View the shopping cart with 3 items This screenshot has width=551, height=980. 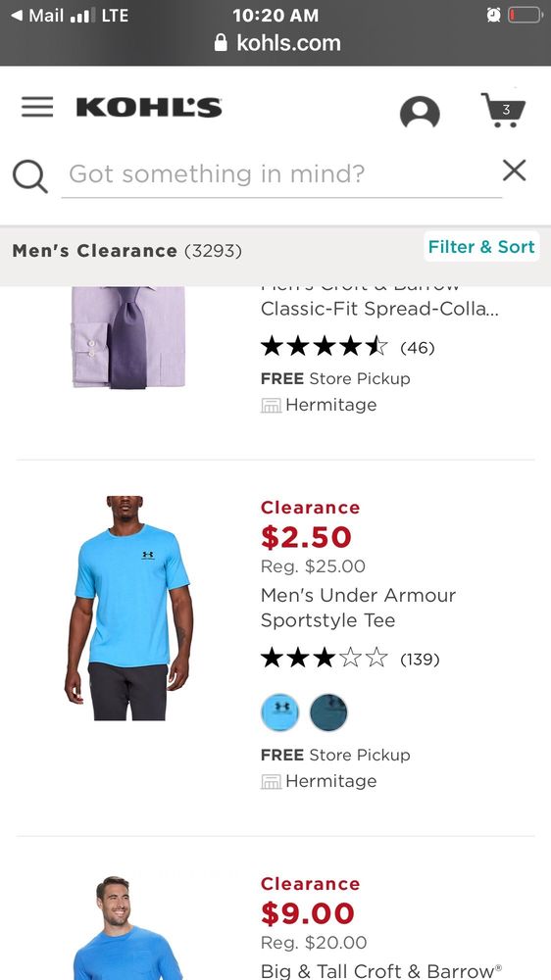504,110
